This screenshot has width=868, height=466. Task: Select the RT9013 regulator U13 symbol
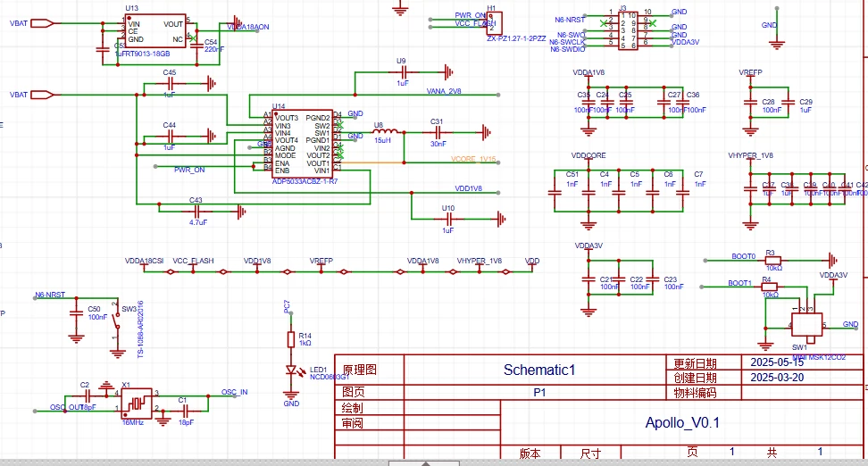point(156,31)
